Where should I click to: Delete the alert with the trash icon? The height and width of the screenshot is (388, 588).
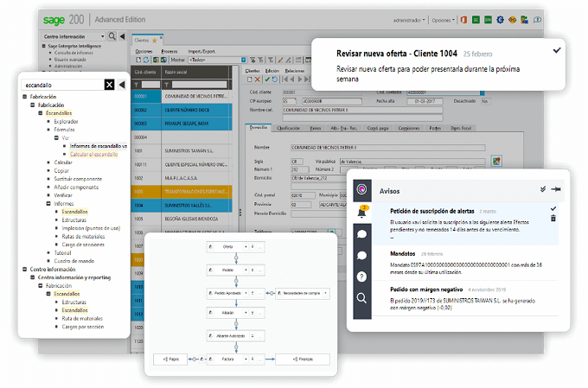pyautogui.click(x=553, y=219)
